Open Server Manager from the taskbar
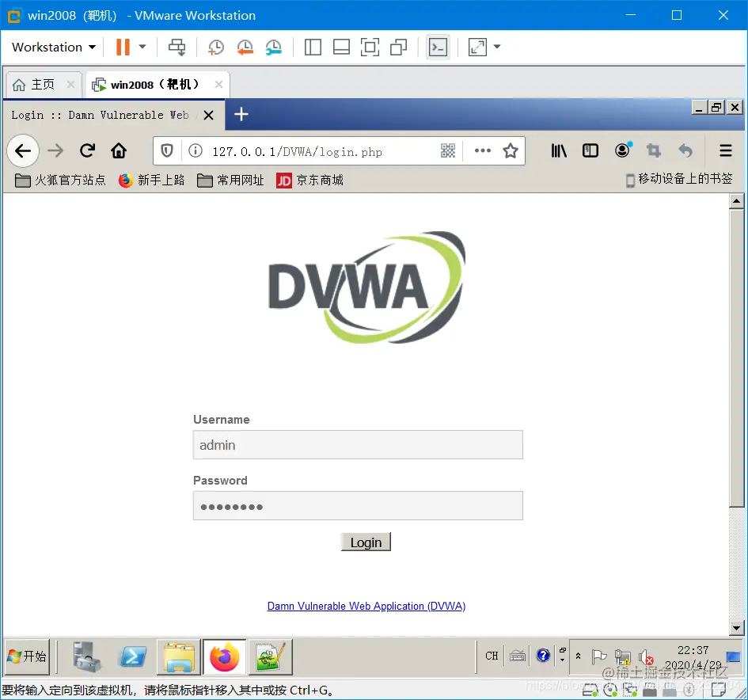 [87, 656]
